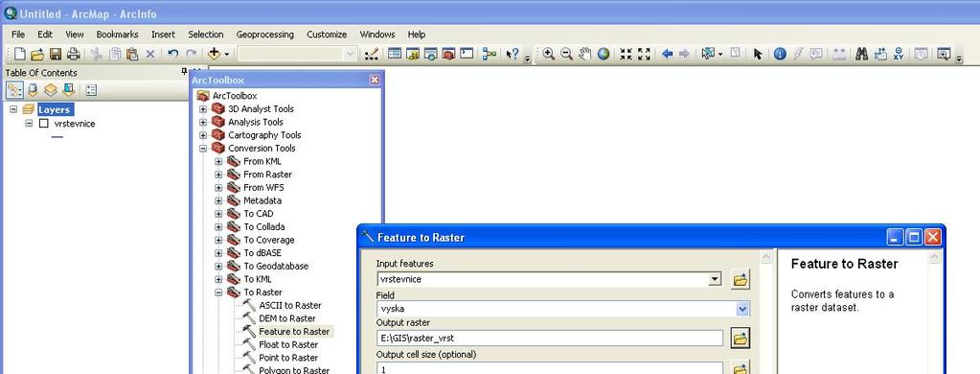Expand 3D Analyst Tools toolbox
This screenshot has width=980, height=374.
[x=203, y=108]
